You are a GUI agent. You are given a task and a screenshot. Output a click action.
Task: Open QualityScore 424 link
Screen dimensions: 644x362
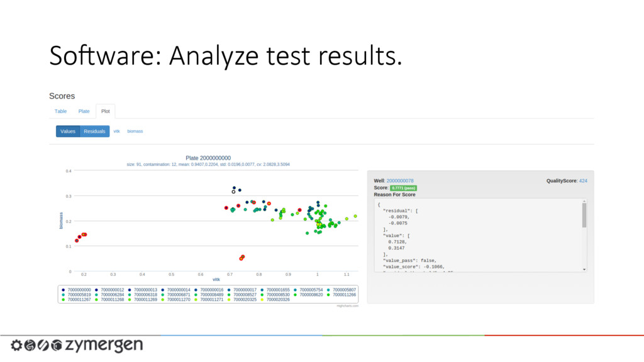[583, 181]
